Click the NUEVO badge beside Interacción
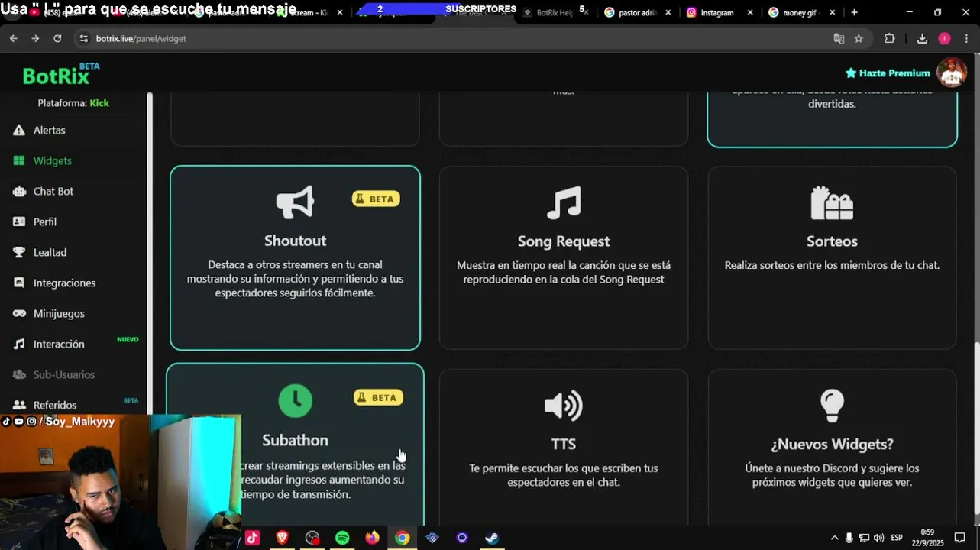Image resolution: width=980 pixels, height=550 pixels. tap(128, 339)
